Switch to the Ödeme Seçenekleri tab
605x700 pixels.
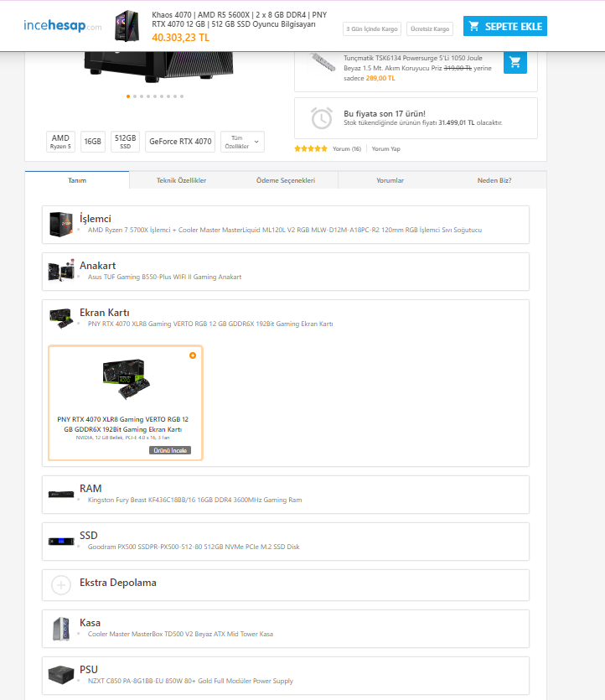(286, 180)
